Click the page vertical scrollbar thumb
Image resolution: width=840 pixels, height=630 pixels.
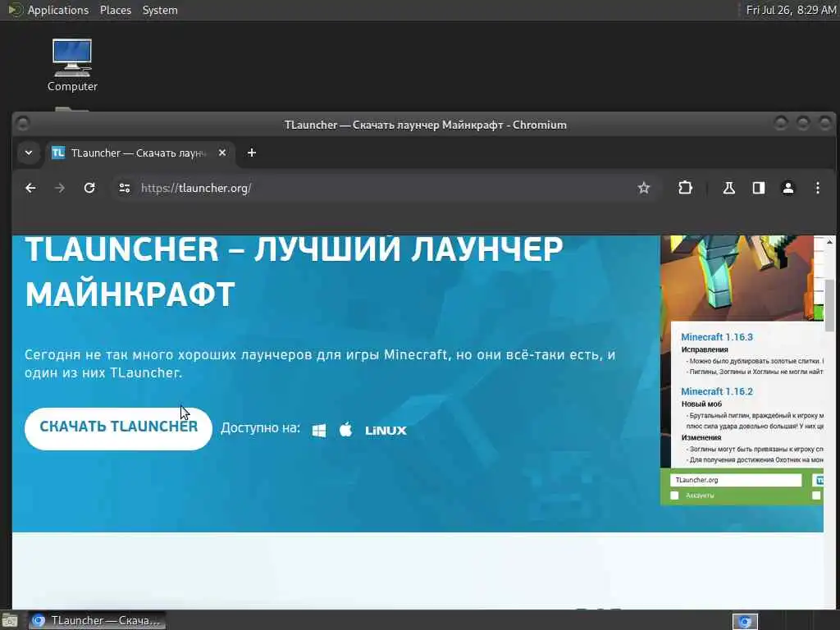click(829, 305)
